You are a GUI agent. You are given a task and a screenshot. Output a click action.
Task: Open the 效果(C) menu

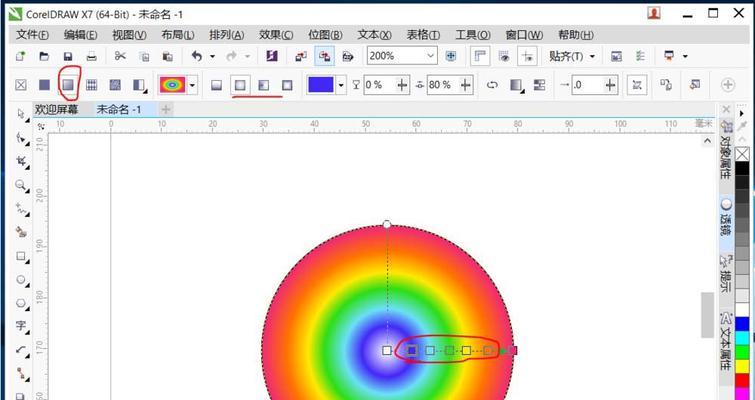[276, 35]
